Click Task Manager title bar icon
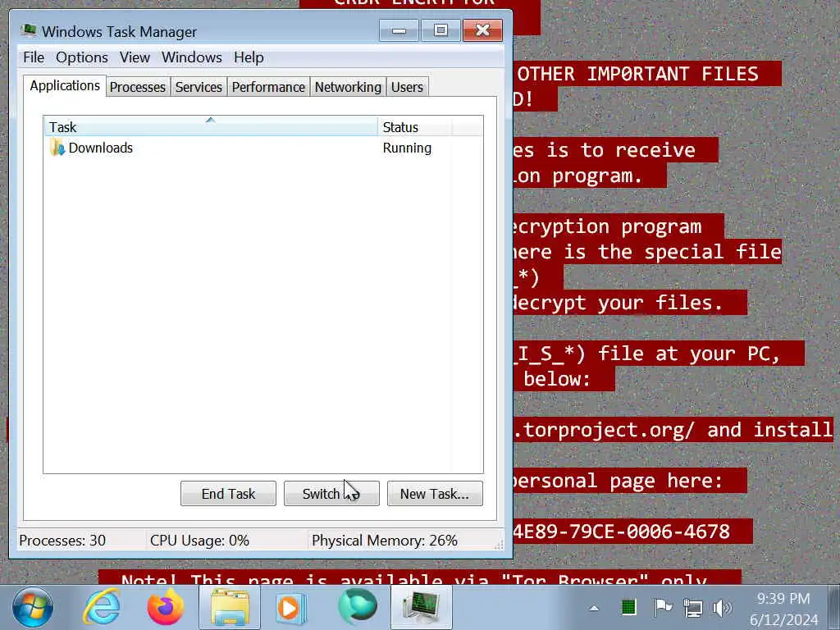840x630 pixels. point(29,30)
